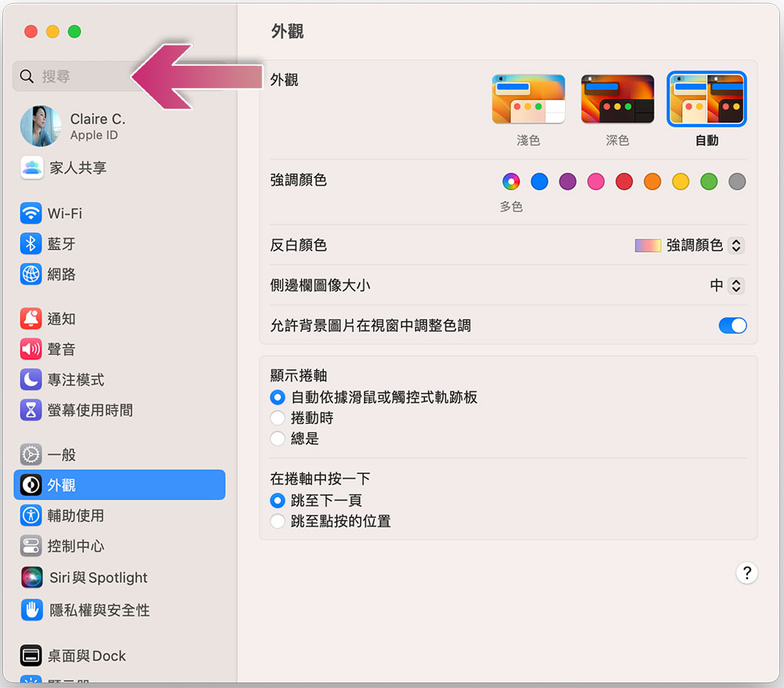Open the Control Center 控制中心 icon

(31, 546)
